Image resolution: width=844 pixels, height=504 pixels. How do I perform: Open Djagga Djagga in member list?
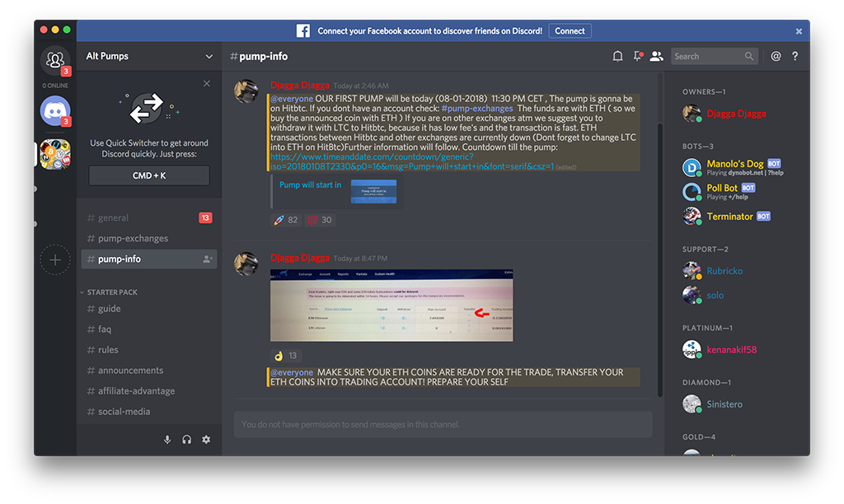click(x=734, y=114)
